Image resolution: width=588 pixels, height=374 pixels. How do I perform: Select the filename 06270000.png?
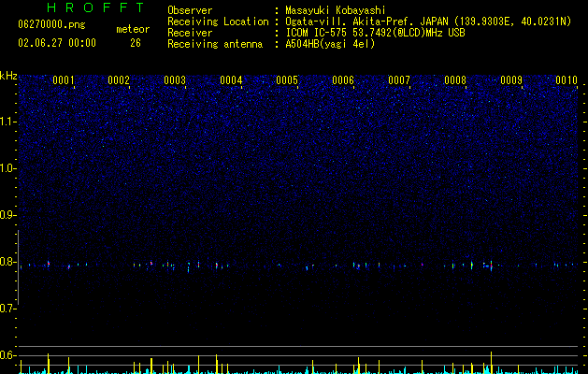point(51,25)
